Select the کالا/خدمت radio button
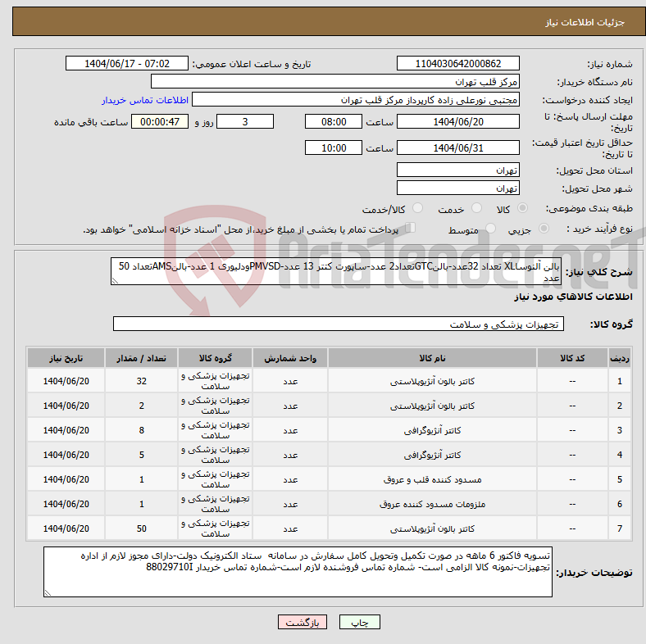 (x=418, y=208)
